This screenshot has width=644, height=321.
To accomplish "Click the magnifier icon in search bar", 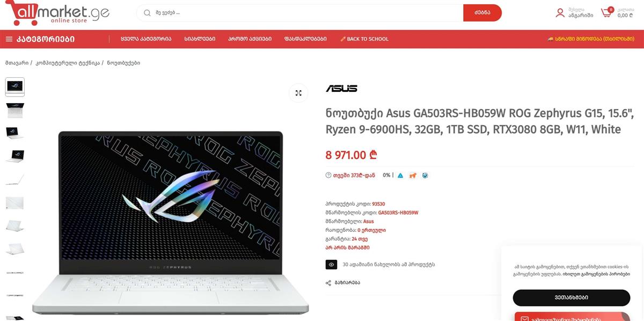I will [x=147, y=13].
